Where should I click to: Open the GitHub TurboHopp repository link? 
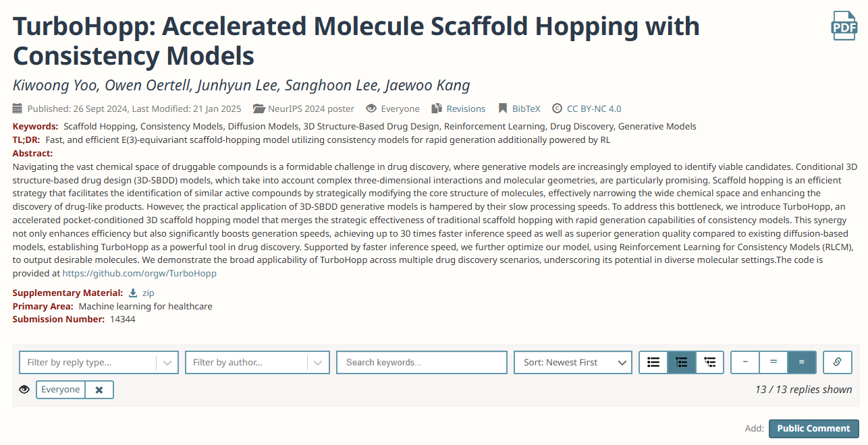140,273
